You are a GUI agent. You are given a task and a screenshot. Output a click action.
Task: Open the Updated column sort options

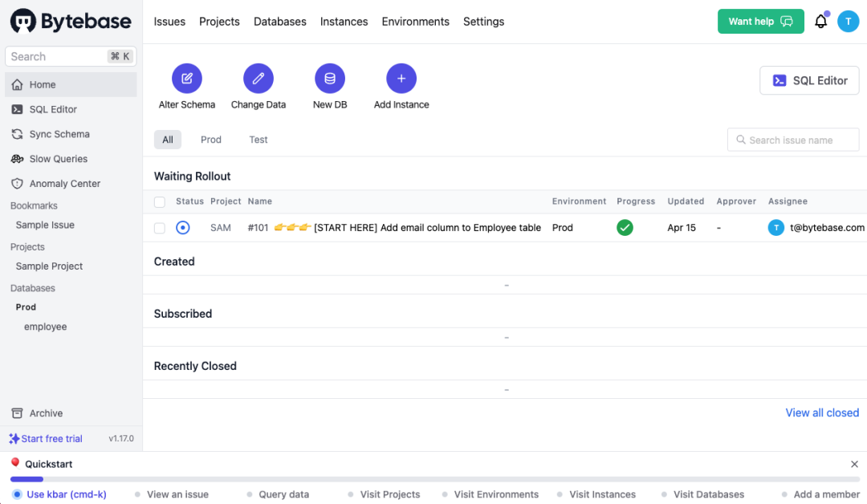686,201
